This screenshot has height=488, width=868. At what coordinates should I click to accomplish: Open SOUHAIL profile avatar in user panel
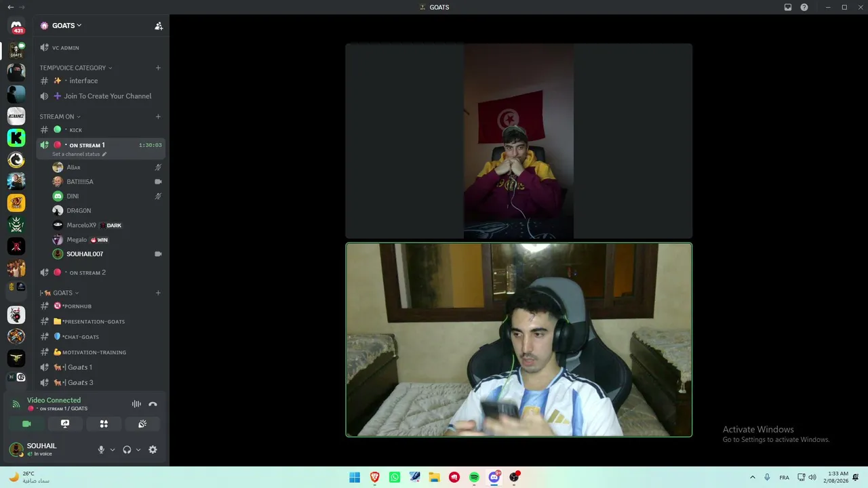(16, 449)
